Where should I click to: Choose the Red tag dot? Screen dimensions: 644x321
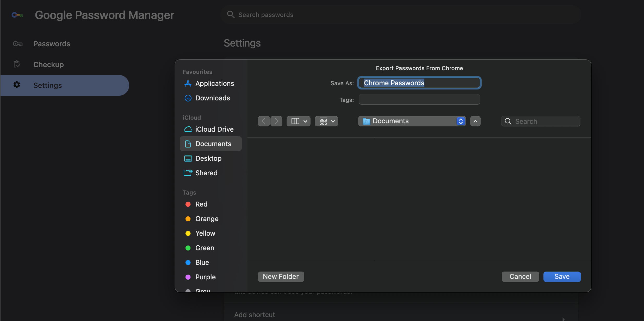coord(188,204)
